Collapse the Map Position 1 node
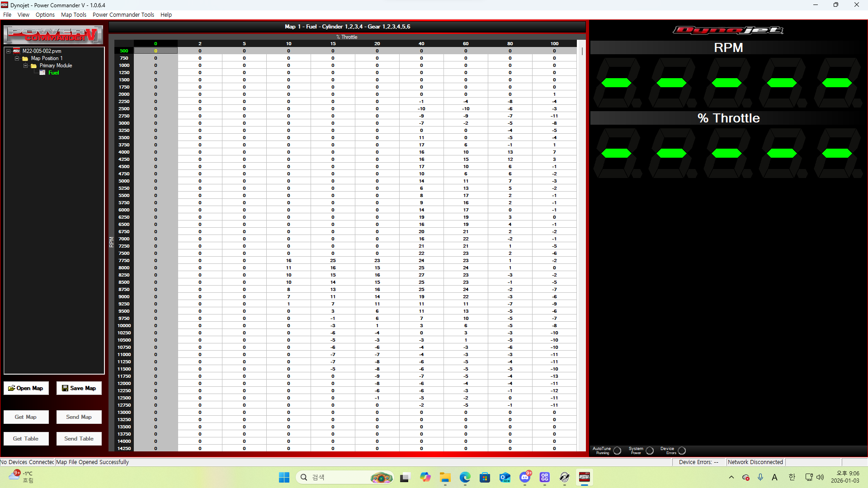Image resolution: width=868 pixels, height=488 pixels. click(x=17, y=58)
